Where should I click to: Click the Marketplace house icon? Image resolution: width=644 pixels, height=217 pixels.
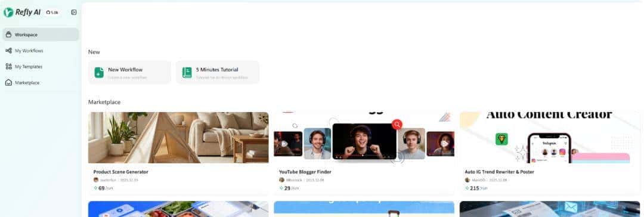(x=8, y=83)
